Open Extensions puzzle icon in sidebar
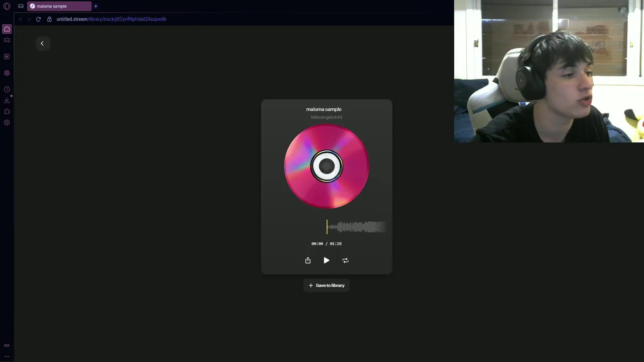The height and width of the screenshot is (362, 644). [x=7, y=112]
